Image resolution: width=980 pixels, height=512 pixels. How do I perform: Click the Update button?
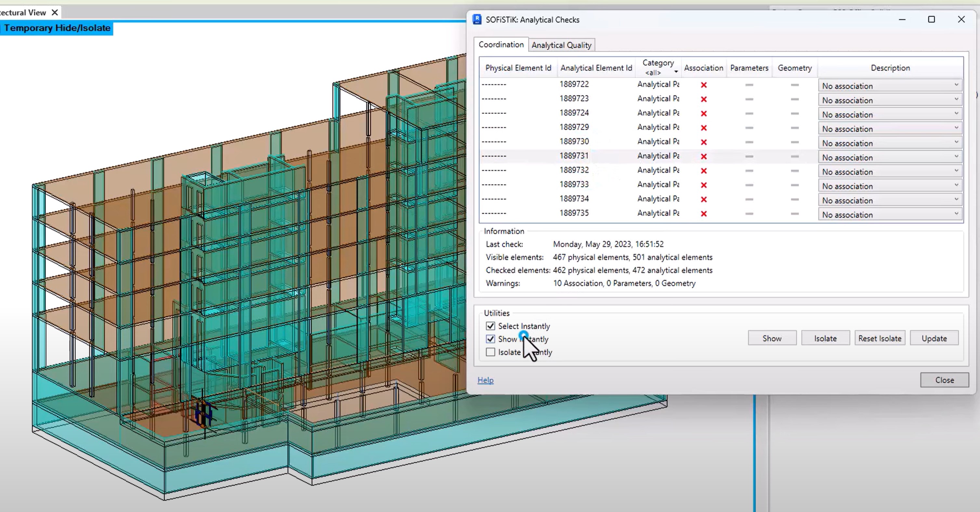[934, 338]
